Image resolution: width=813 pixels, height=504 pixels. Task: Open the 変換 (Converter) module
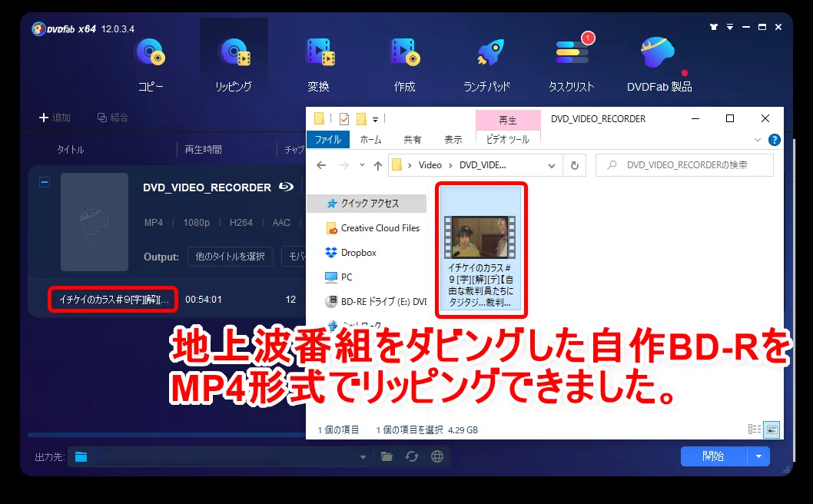318,65
